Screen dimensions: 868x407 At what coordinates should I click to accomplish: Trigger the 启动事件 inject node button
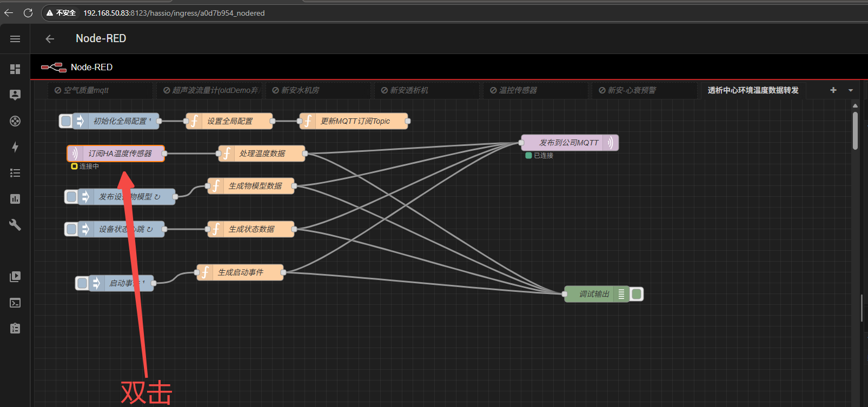coord(82,283)
